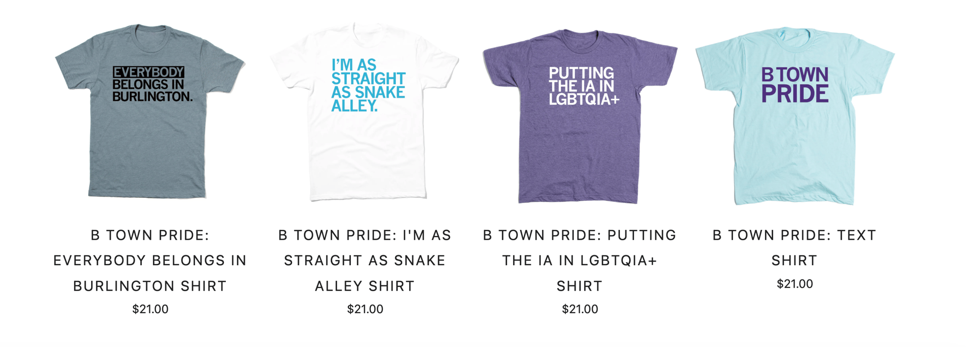
Task: Open B Town Pride: Text Shirt link
Action: click(794, 248)
